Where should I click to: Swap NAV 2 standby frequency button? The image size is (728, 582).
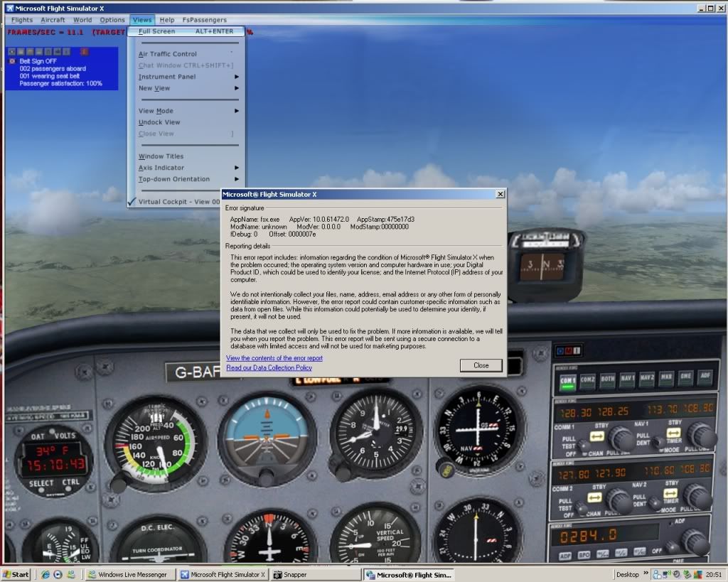[x=670, y=493]
